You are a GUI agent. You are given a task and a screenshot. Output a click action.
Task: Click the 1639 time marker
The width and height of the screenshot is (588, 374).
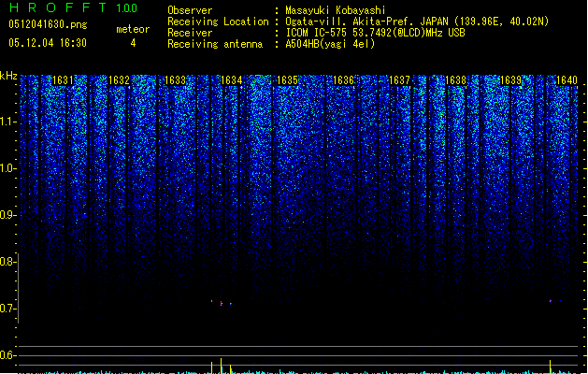coord(511,79)
